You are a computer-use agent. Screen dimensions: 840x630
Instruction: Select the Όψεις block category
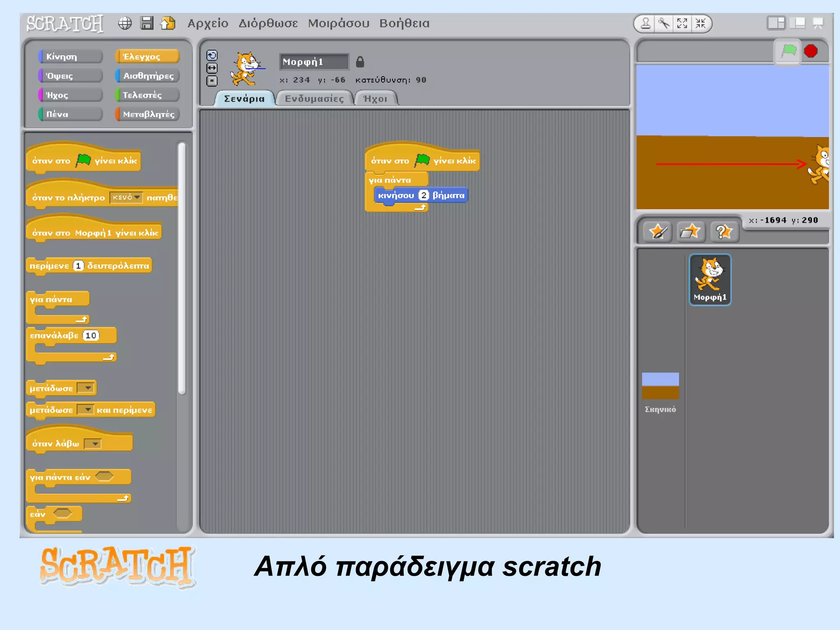pyautogui.click(x=70, y=76)
